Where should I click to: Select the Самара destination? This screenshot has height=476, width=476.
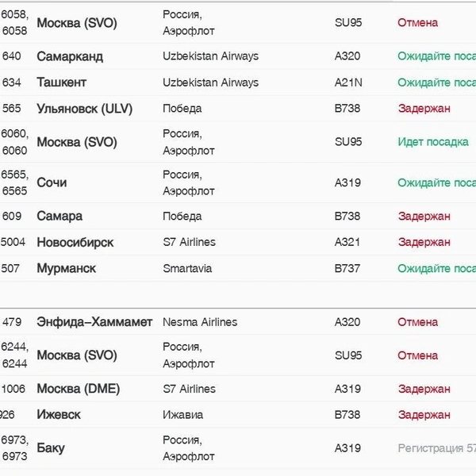(59, 216)
